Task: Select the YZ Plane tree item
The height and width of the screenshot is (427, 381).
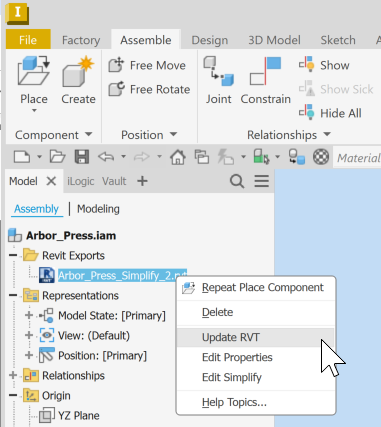Action: [79, 416]
